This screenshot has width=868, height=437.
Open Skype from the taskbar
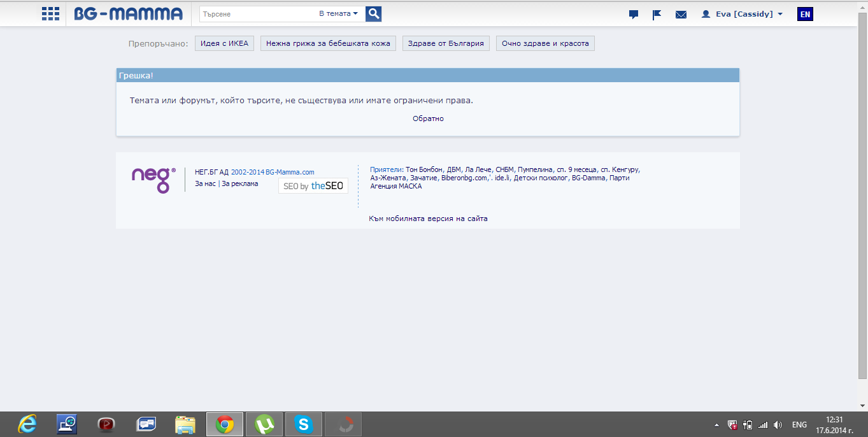pos(304,424)
